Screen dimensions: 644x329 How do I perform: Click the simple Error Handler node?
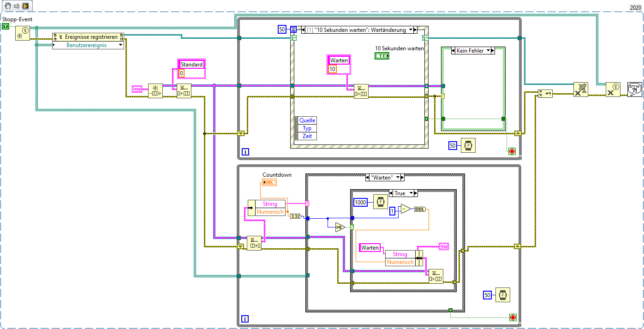tap(634, 90)
